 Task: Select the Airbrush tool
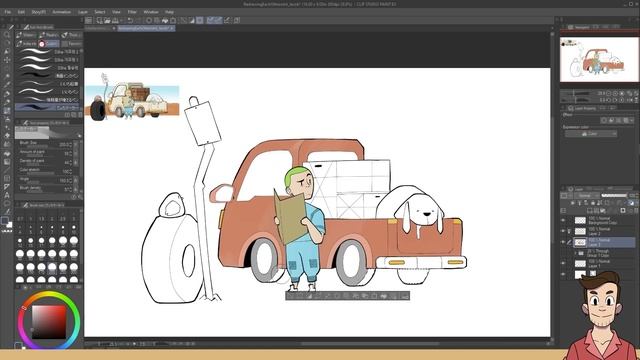coord(7,119)
